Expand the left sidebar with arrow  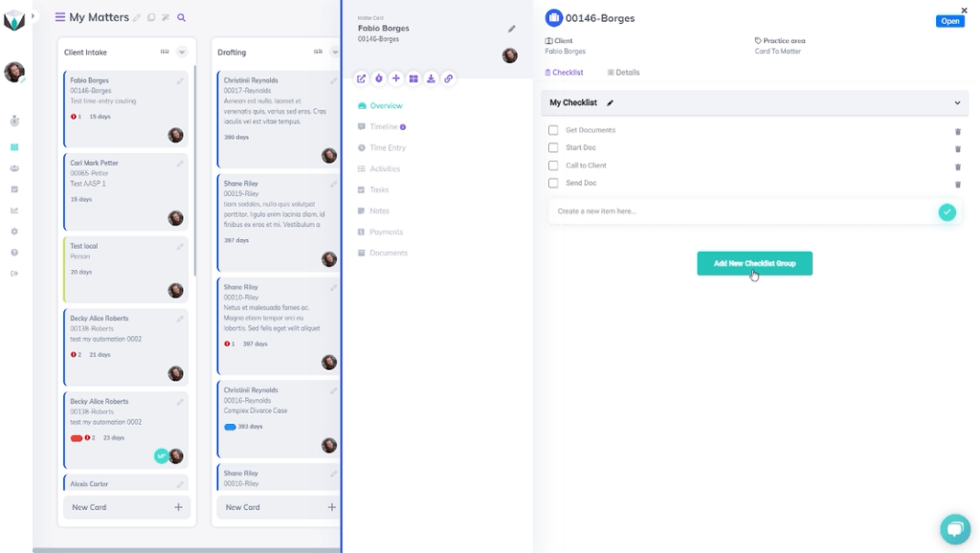click(x=33, y=16)
